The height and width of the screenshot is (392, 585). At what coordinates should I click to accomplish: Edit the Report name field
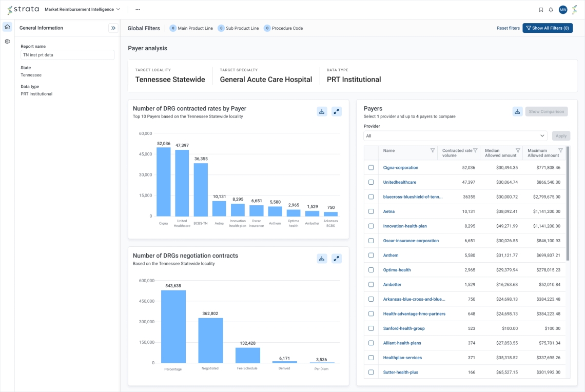(x=67, y=54)
